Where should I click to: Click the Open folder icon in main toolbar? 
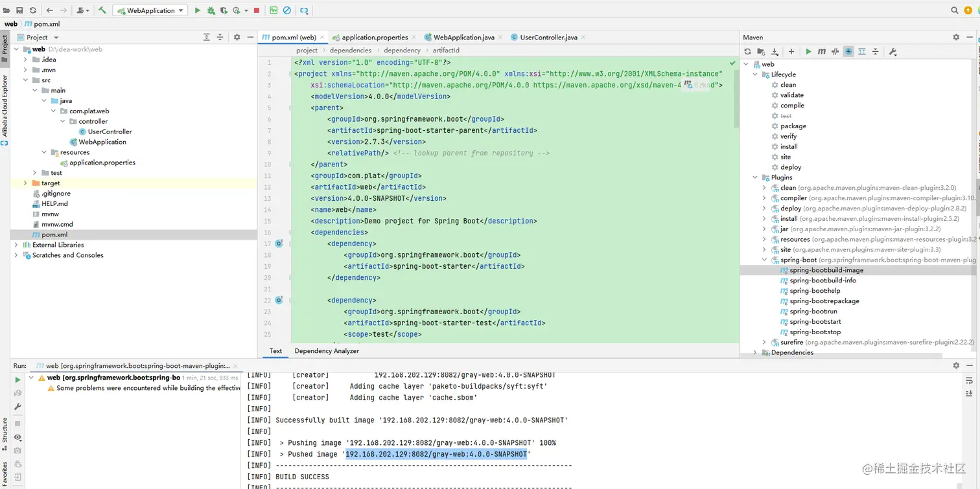[6, 10]
